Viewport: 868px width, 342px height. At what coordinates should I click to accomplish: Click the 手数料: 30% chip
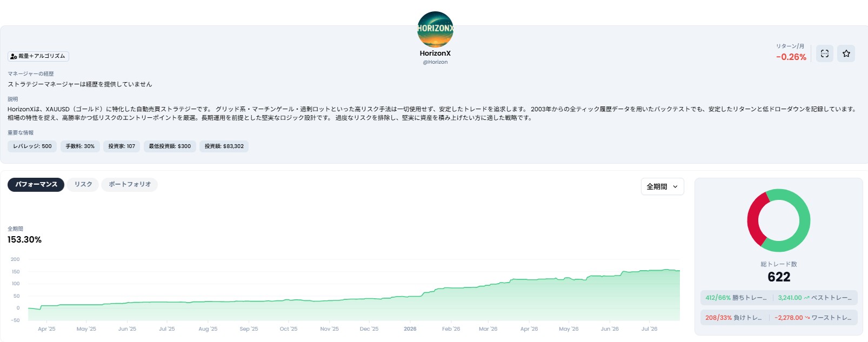pos(80,146)
